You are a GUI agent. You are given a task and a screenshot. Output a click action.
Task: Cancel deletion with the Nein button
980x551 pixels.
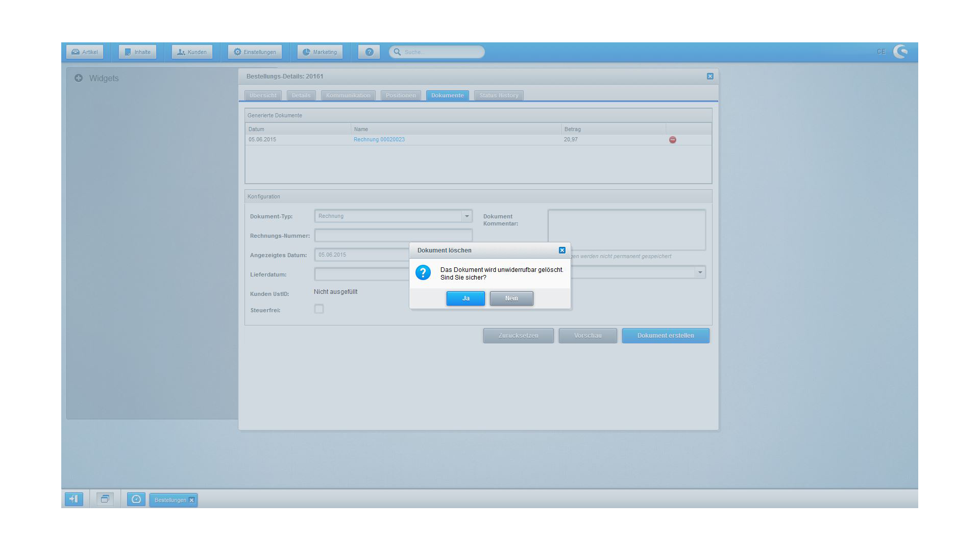click(x=511, y=298)
